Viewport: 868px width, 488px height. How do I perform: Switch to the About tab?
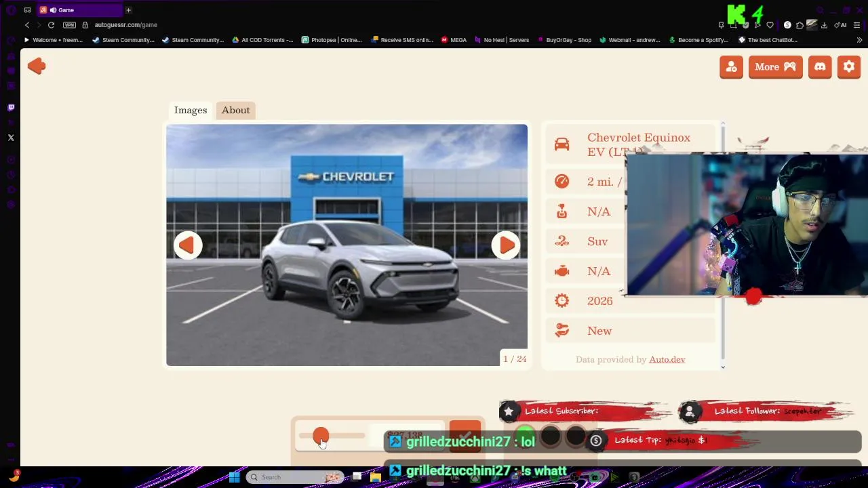[235, 110]
